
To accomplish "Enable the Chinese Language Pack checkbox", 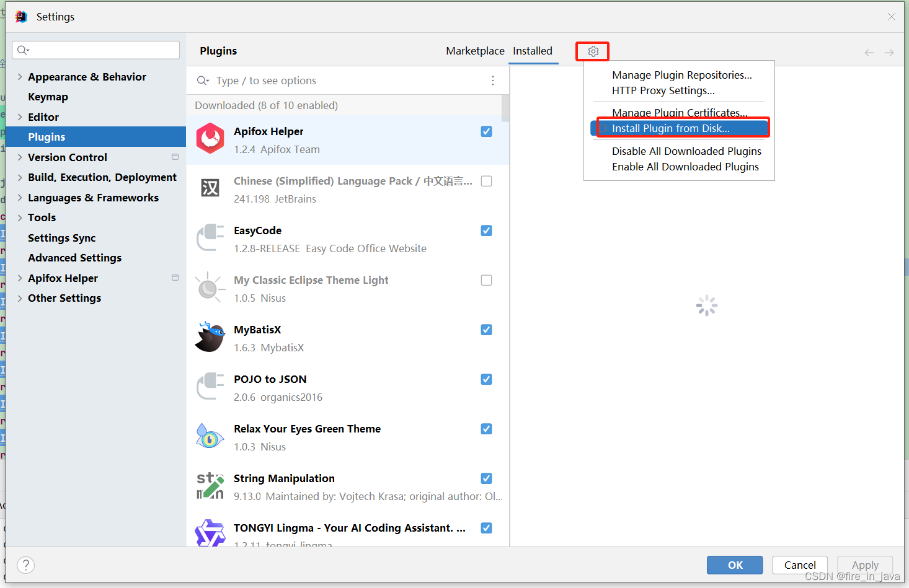I will click(487, 181).
